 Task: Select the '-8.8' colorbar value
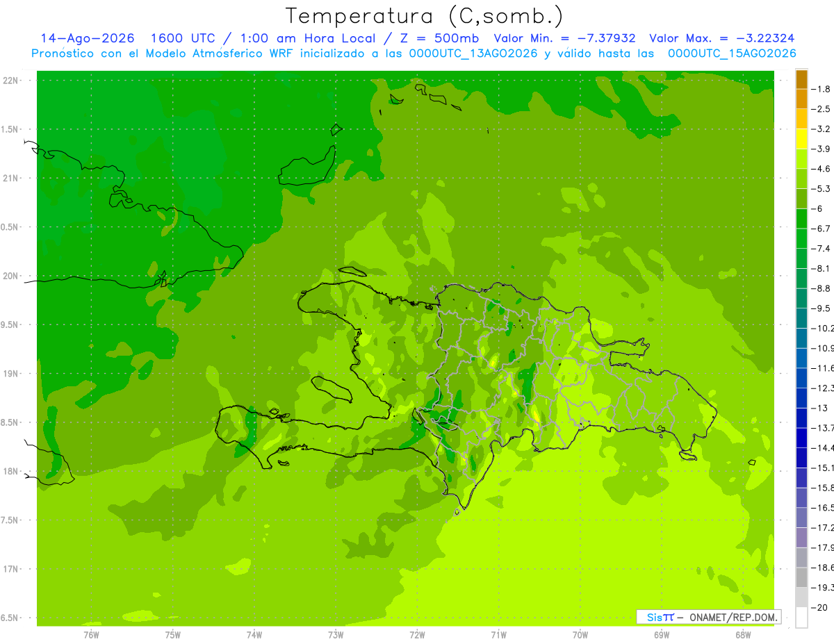(x=821, y=288)
